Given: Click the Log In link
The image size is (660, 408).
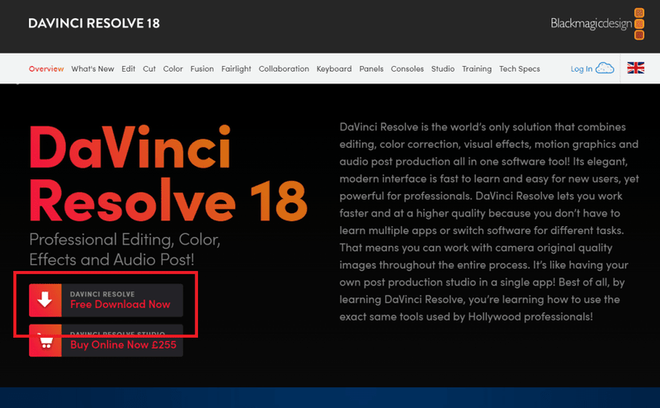Looking at the screenshot, I should (x=581, y=69).
